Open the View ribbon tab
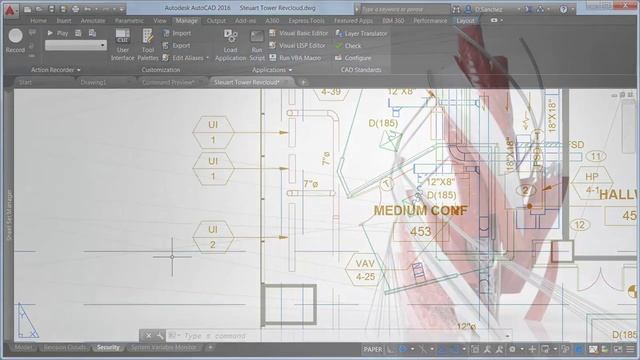The height and width of the screenshot is (360, 640). pos(160,20)
